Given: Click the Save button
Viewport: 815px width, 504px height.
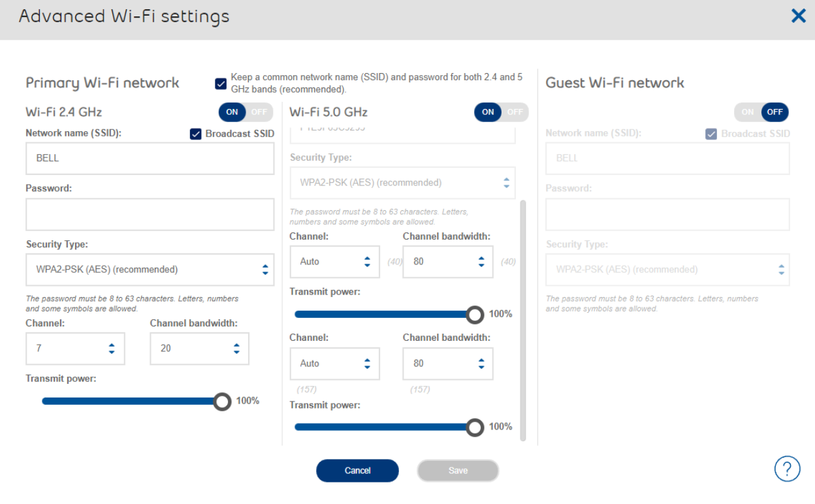Looking at the screenshot, I should pyautogui.click(x=458, y=471).
